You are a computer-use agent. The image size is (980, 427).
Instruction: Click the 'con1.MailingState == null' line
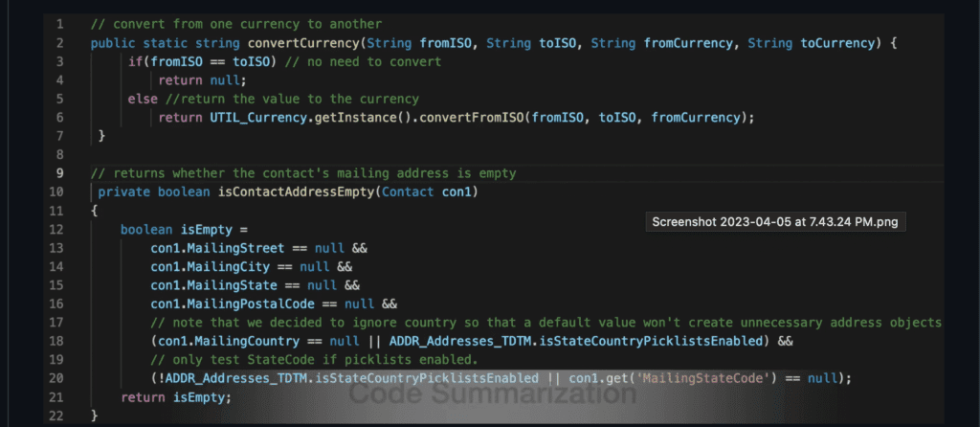click(x=255, y=285)
